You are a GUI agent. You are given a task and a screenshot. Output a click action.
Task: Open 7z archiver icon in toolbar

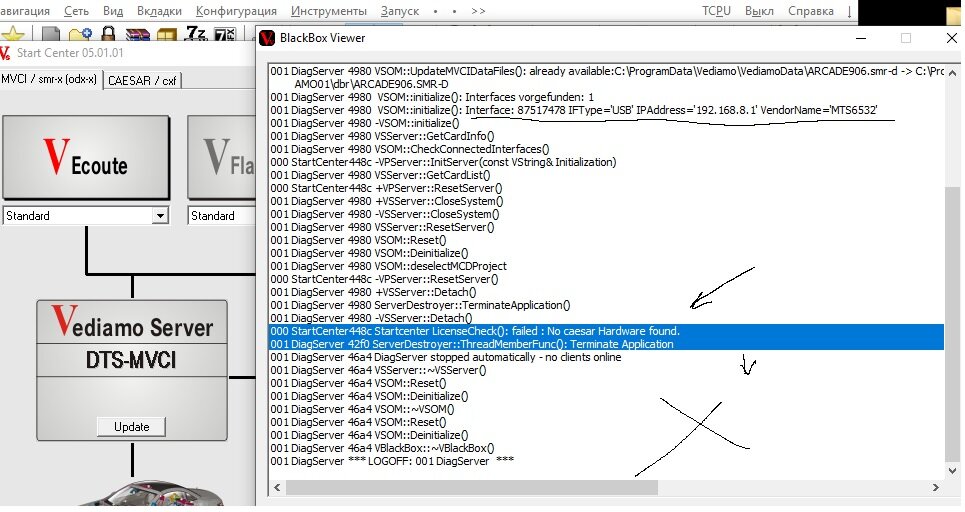pyautogui.click(x=196, y=33)
